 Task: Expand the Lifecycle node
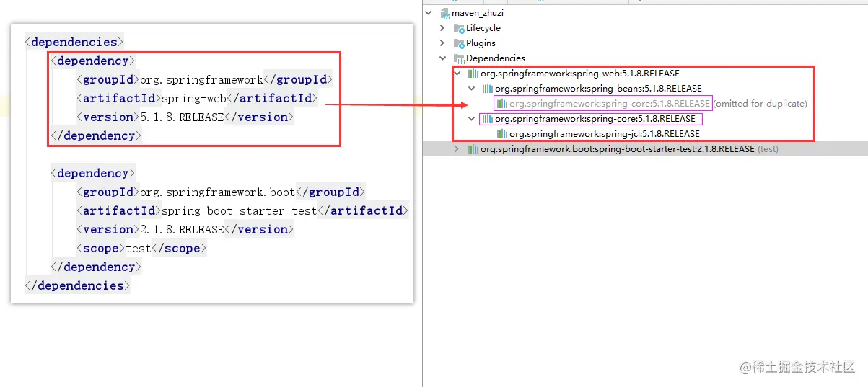(x=443, y=28)
